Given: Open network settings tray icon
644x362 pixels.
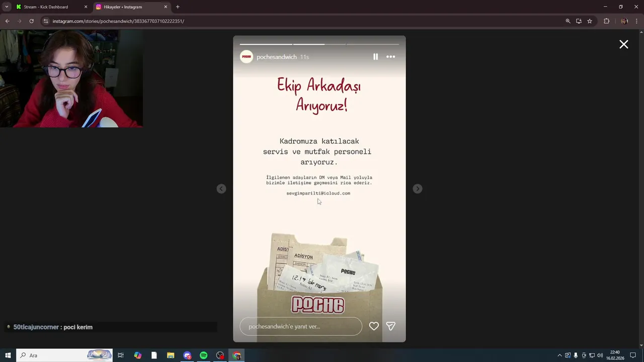Looking at the screenshot, I should tap(592, 355).
